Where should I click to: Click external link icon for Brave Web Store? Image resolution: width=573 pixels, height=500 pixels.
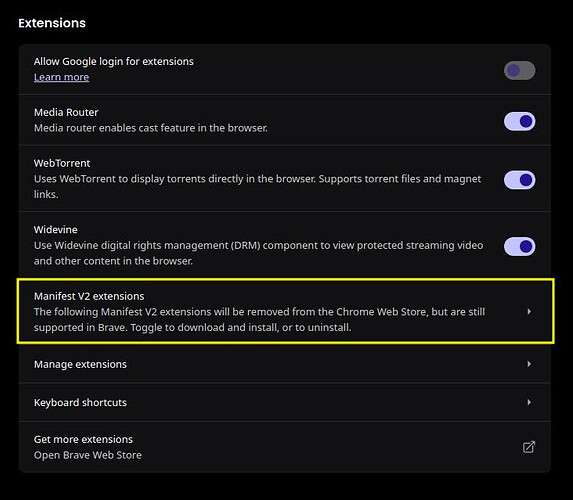tap(529, 447)
